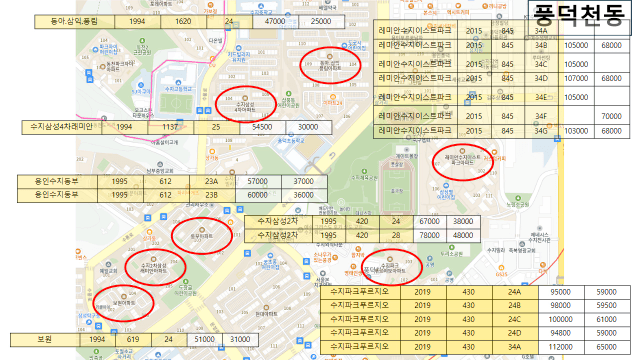Select the 수지삼성4차래미안 name cell

coord(62,127)
